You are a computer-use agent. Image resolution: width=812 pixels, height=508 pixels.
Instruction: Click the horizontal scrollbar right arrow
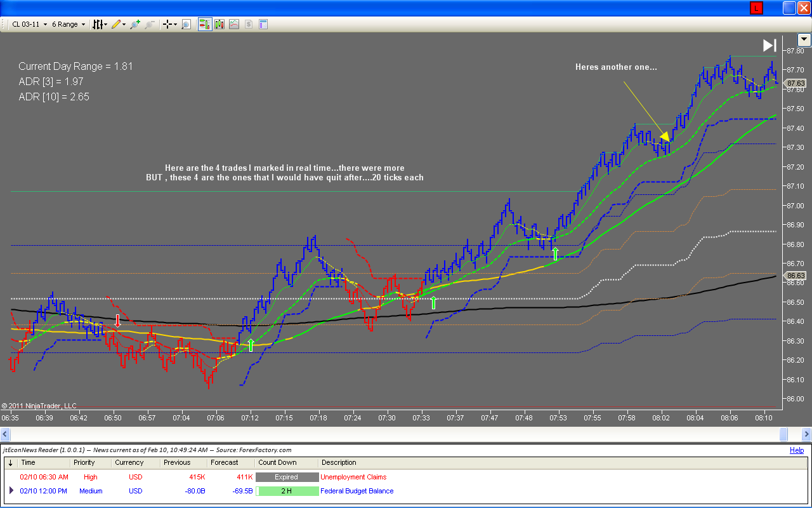point(806,434)
